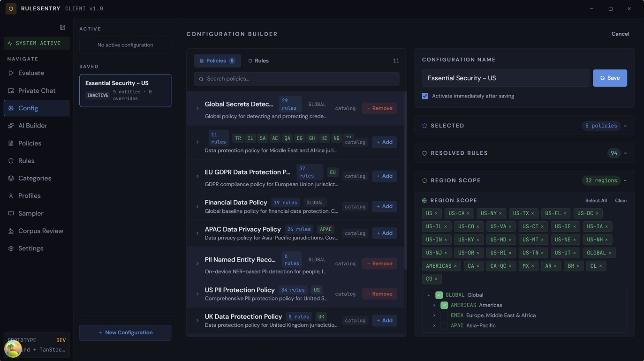Open Profiles page

[x=37, y=196]
